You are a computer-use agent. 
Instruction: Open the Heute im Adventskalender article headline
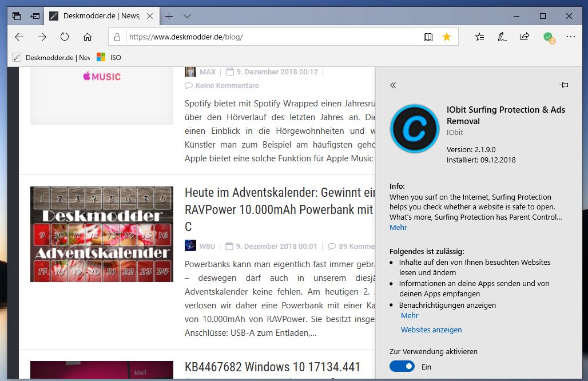pyautogui.click(x=280, y=209)
